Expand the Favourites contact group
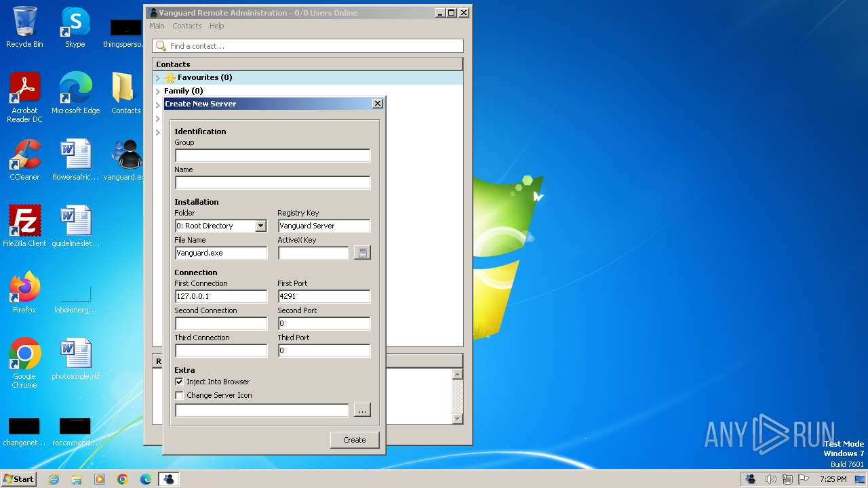Screen dimensions: 868x488 158,78
